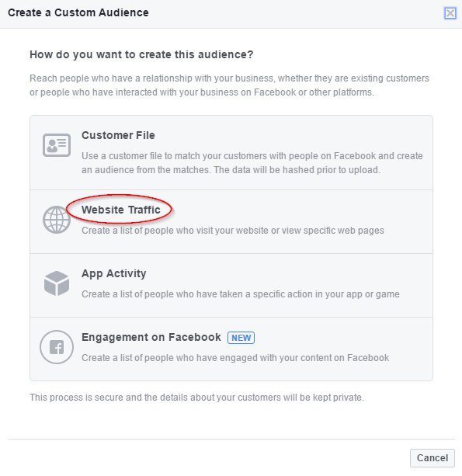Screen dimensions: 462x476
Task: Click the Website Traffic globe icon
Action: coord(57,220)
